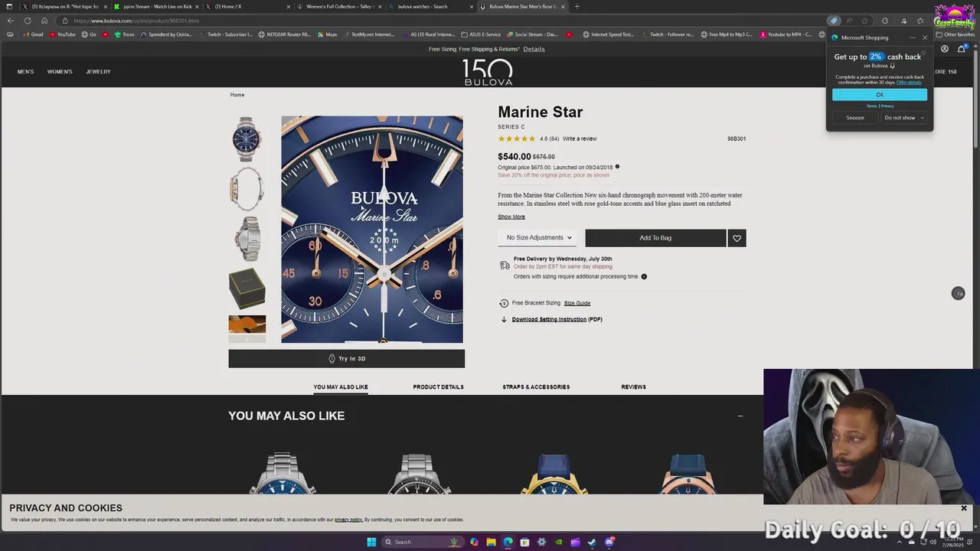Collapse the You May Also Like section
Viewport: 980px width, 551px height.
click(740, 416)
